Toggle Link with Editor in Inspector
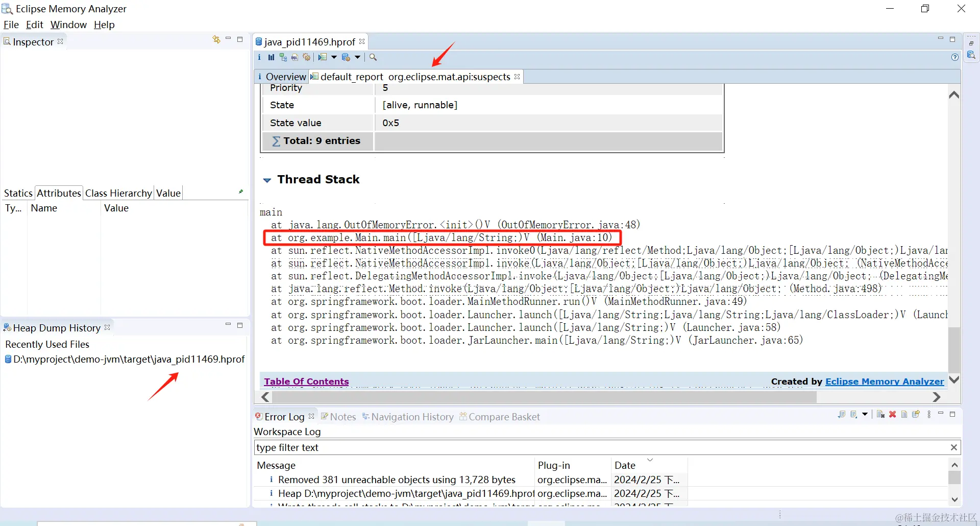The width and height of the screenshot is (980, 526). (216, 40)
